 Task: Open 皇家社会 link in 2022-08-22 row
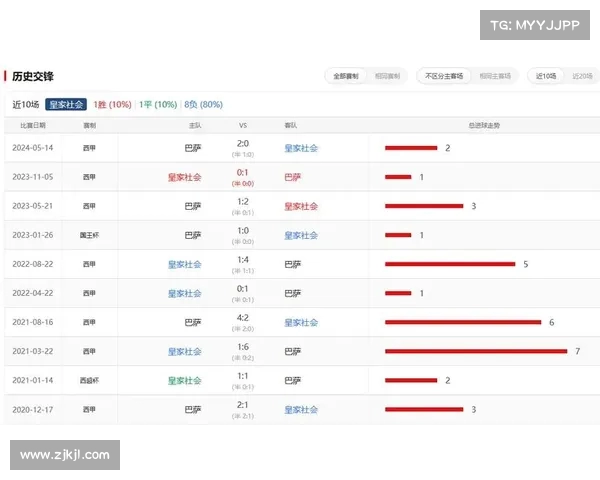pos(184,264)
